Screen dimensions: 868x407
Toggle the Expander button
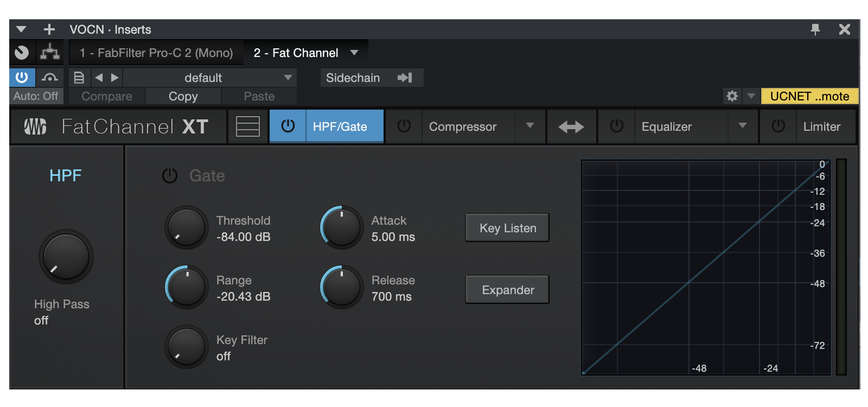(x=507, y=290)
